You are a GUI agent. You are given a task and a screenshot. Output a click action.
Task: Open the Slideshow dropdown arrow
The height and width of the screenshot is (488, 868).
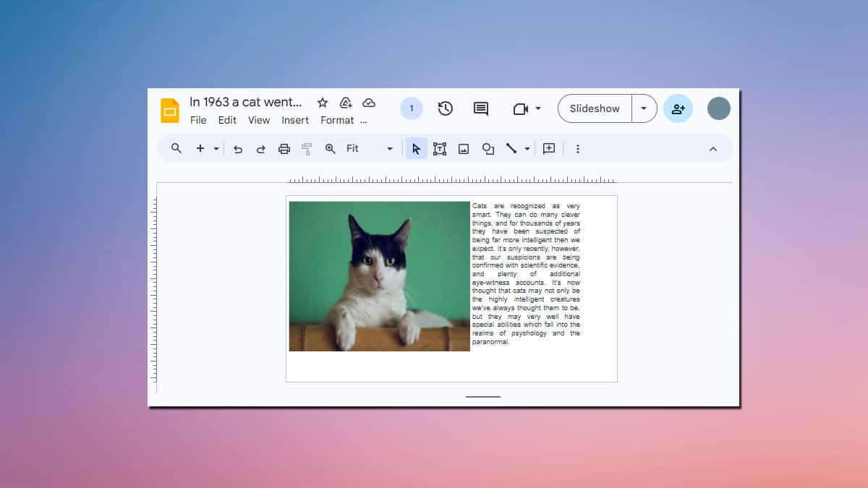click(644, 108)
